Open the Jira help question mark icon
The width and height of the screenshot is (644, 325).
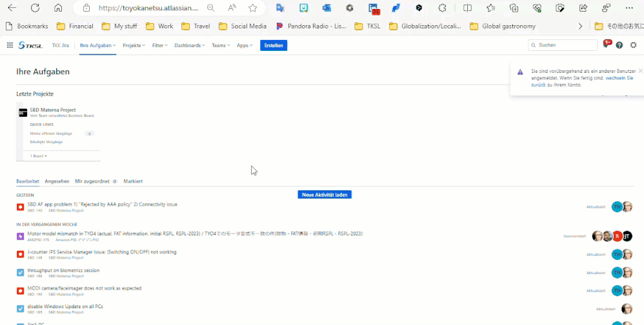pyautogui.click(x=619, y=45)
